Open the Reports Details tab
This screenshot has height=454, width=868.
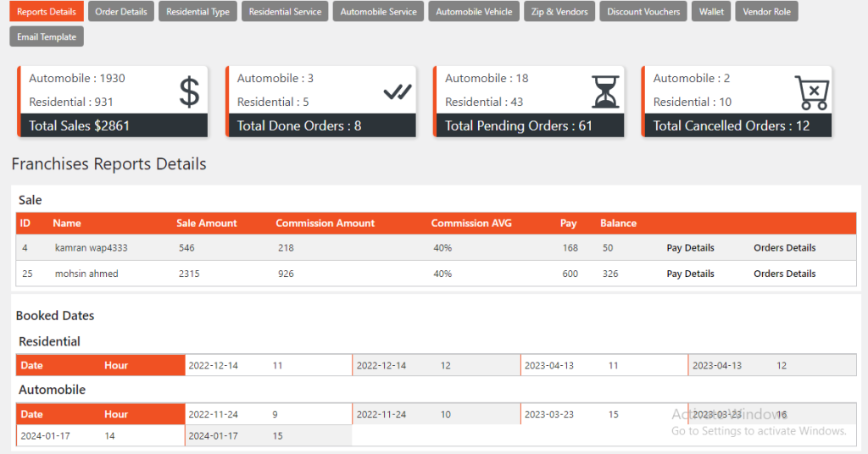47,12
